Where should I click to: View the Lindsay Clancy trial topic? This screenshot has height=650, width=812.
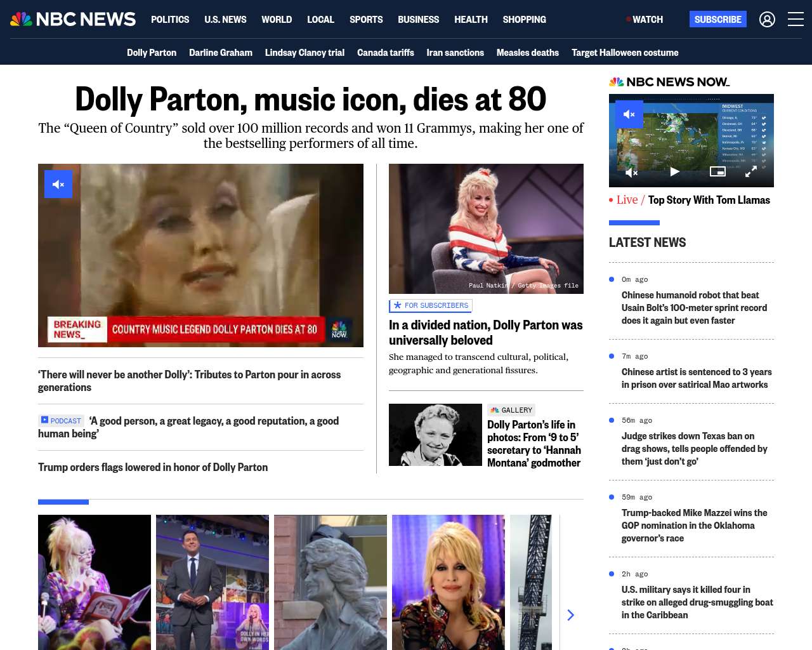coord(304,53)
